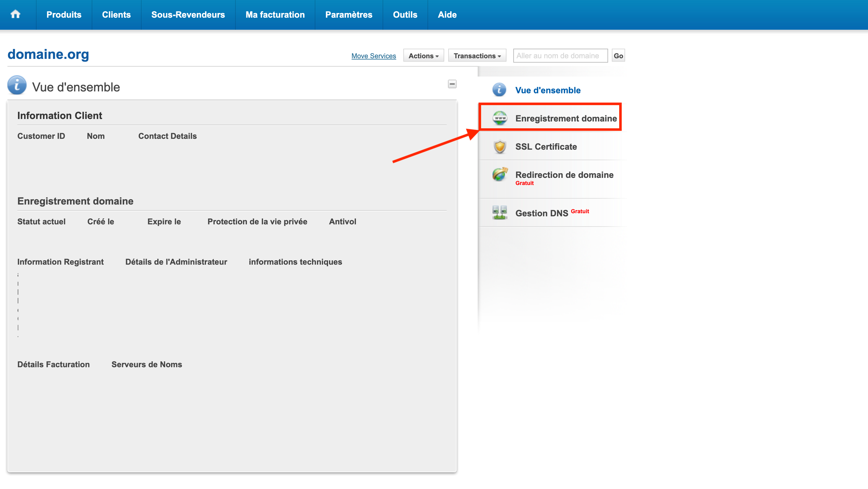Open the Aide menu
This screenshot has height=489, width=868.
pos(447,15)
